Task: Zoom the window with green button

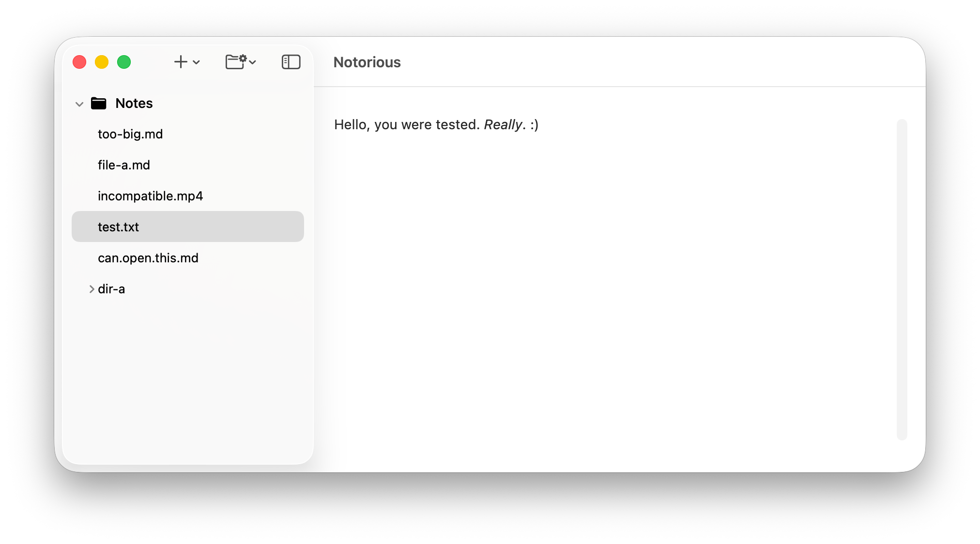Action: [x=124, y=62]
